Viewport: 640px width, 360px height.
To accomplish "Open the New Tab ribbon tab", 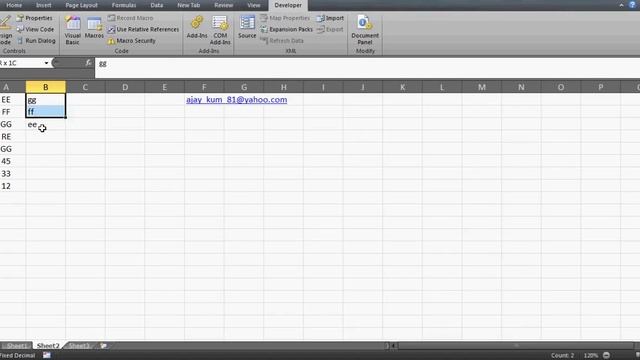I will coord(189,5).
